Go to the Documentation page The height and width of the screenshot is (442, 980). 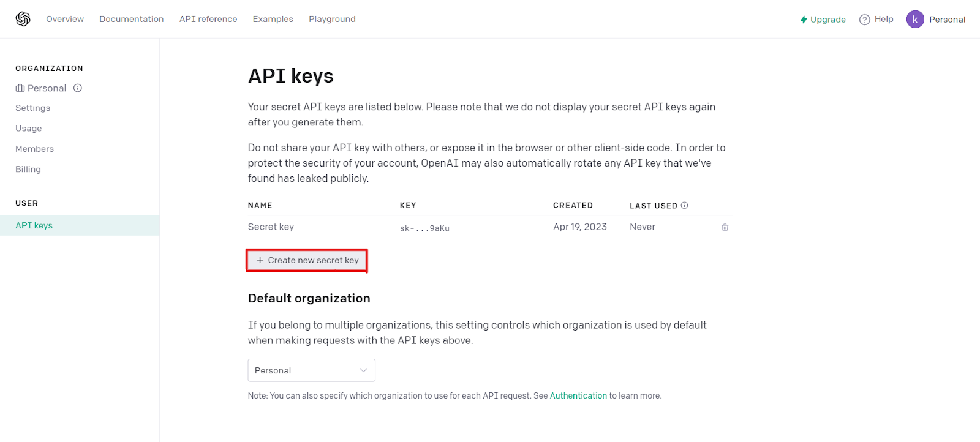132,19
